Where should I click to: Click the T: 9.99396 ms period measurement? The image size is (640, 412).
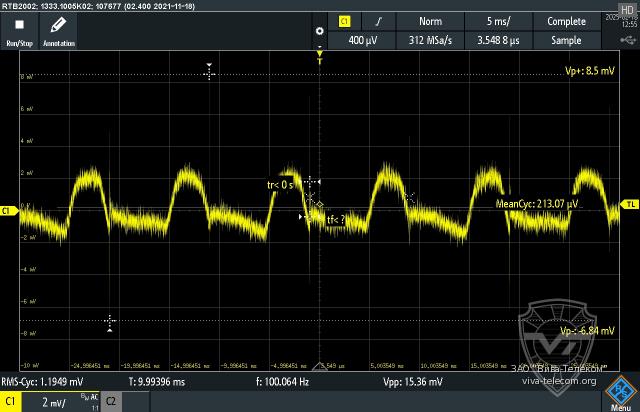157,382
